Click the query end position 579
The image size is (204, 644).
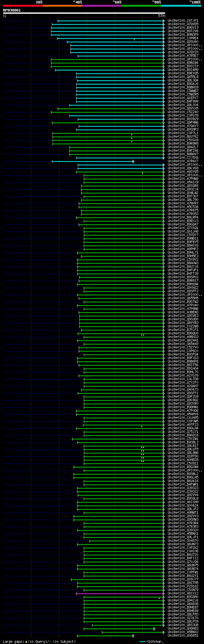pos(161,16)
